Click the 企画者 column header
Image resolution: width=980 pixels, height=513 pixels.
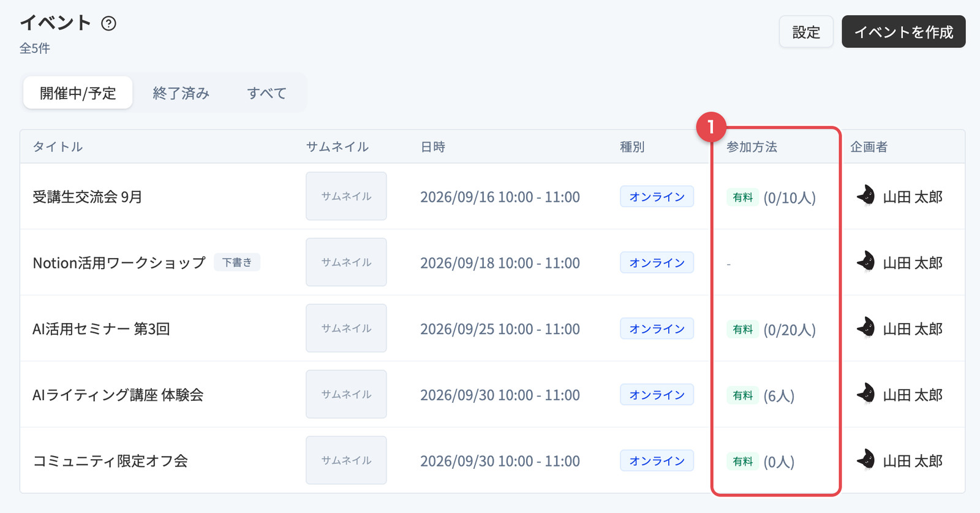(869, 147)
